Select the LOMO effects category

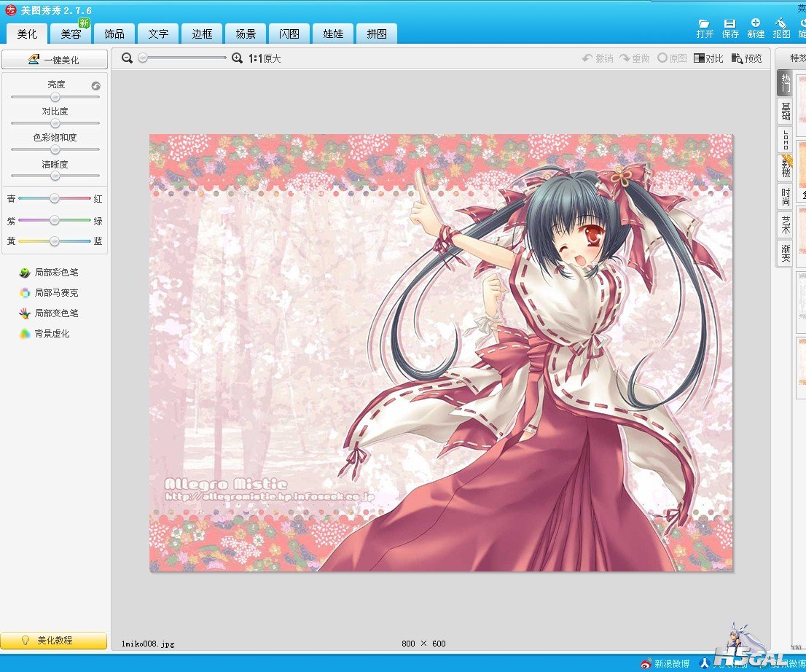click(785, 140)
